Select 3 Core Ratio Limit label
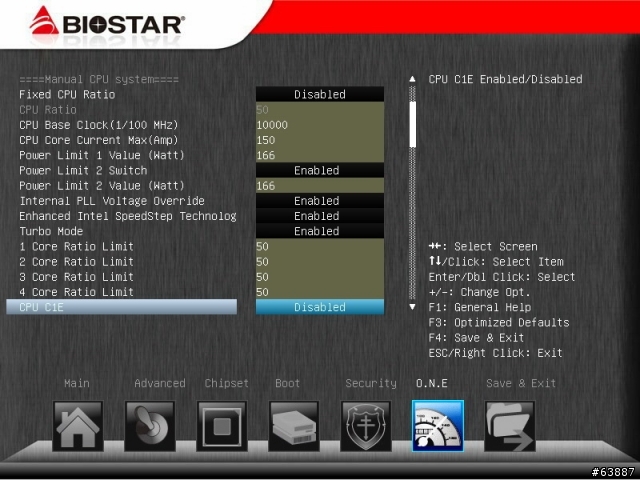The width and height of the screenshot is (640, 480). (77, 277)
